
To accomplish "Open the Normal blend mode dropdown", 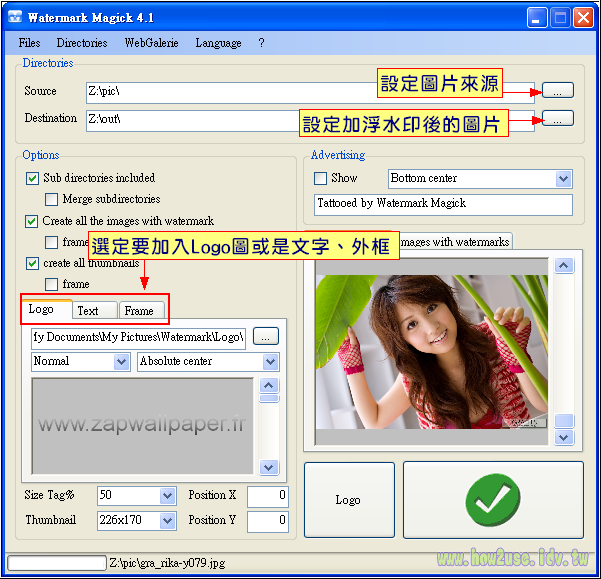I will 122,362.
